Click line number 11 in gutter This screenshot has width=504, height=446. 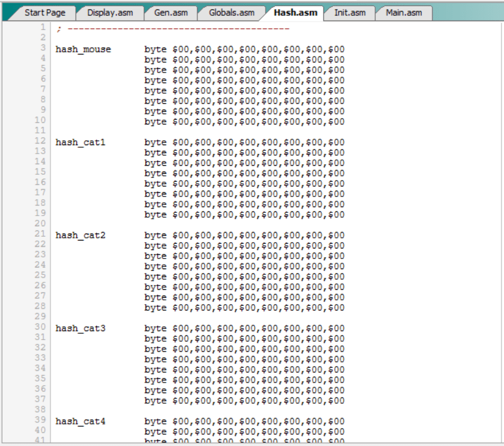pos(40,130)
